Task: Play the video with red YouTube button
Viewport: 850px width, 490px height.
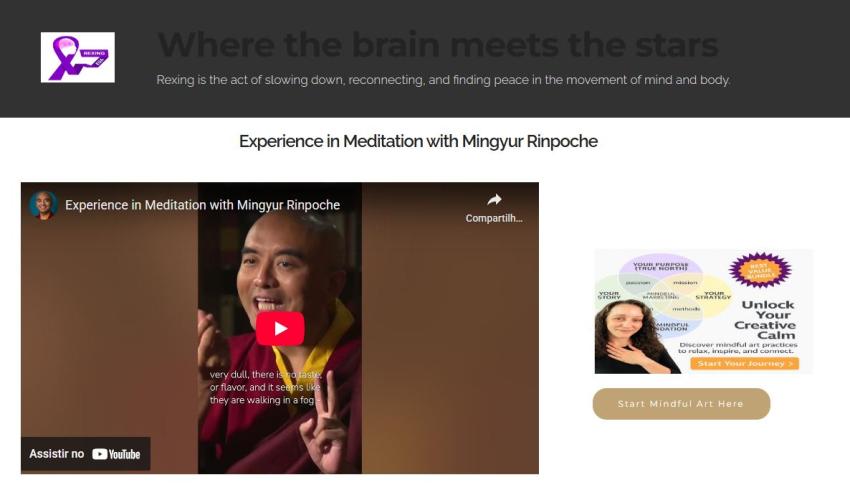Action: pyautogui.click(x=280, y=328)
